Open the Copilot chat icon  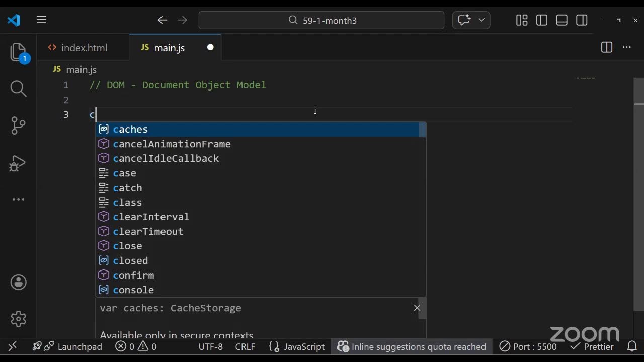tap(464, 20)
